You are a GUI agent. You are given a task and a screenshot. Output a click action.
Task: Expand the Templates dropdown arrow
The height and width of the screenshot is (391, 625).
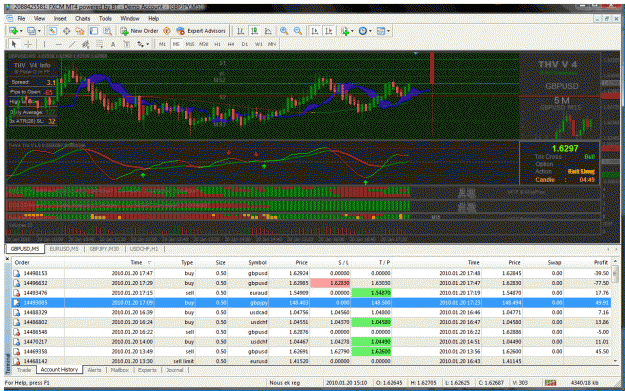[388, 31]
